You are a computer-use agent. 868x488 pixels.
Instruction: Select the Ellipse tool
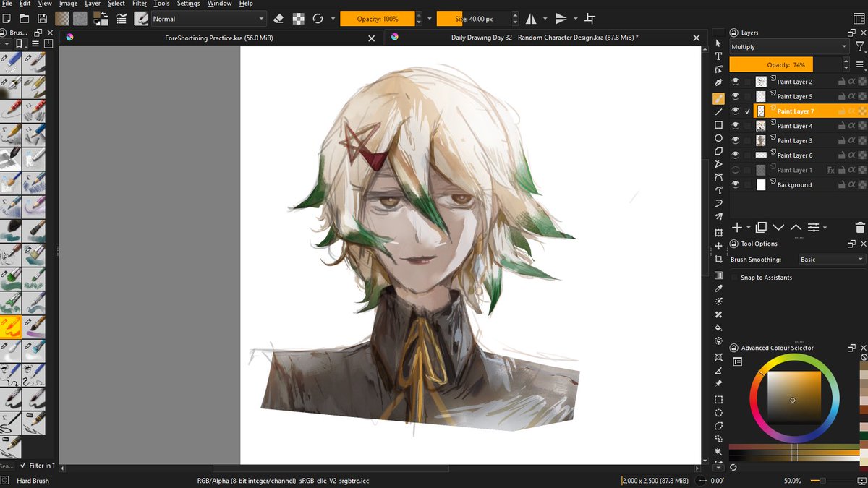coord(718,138)
